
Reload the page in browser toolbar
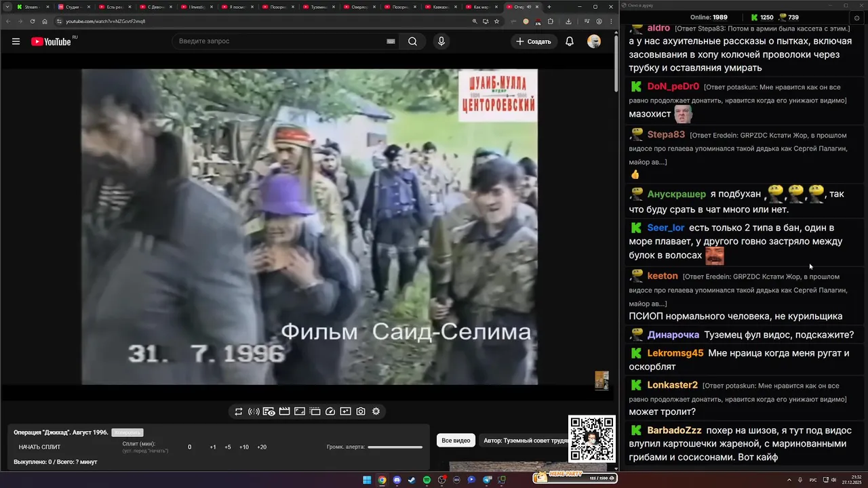tap(33, 21)
